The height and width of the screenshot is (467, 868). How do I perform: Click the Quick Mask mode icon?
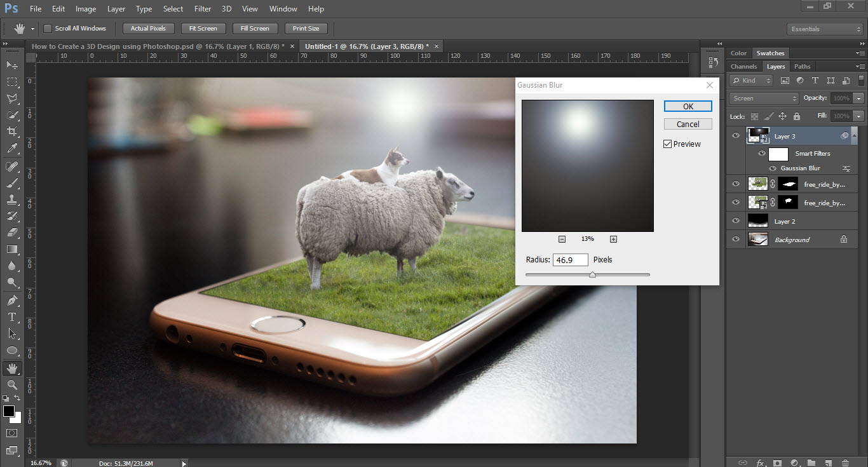pos(12,433)
